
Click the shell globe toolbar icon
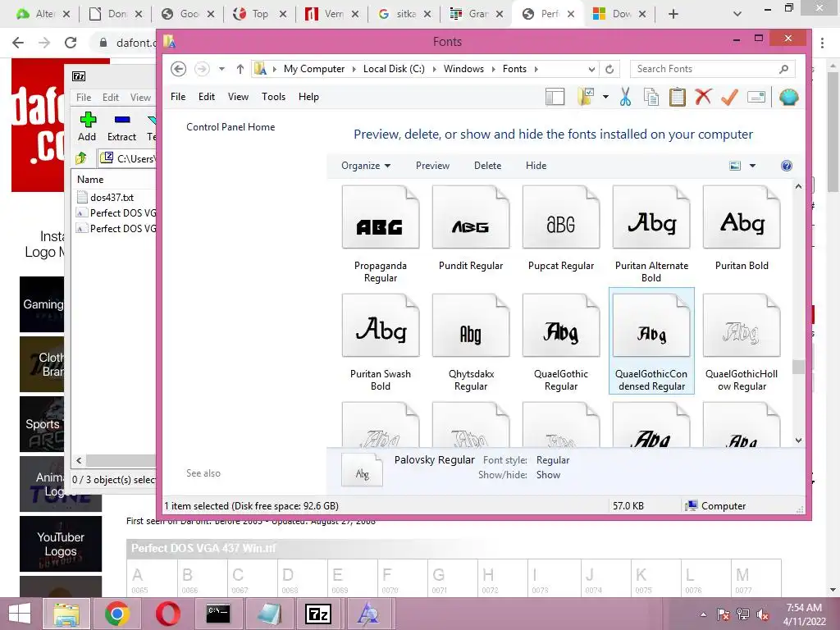click(788, 97)
